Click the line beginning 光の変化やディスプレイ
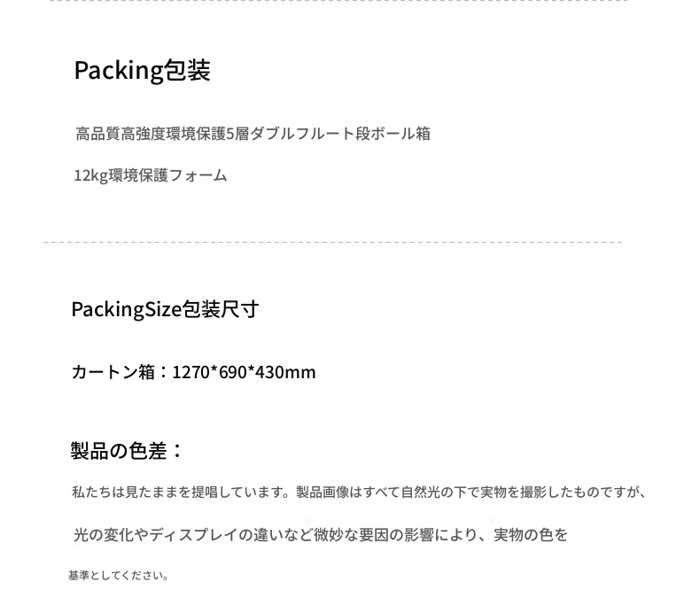The image size is (700, 613). pyautogui.click(x=320, y=534)
